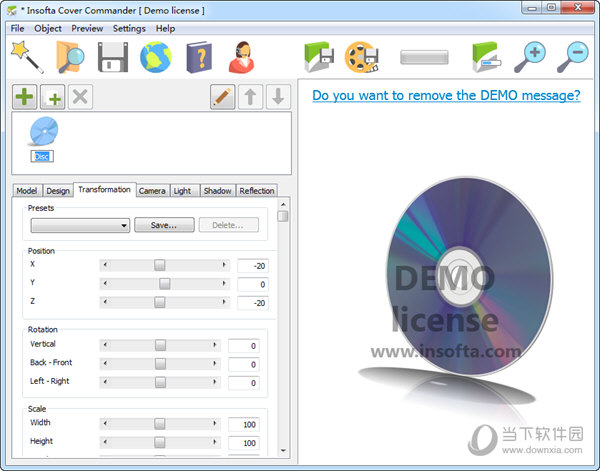Move object down with arrow
Viewport: 600px width, 471px height.
[x=278, y=97]
